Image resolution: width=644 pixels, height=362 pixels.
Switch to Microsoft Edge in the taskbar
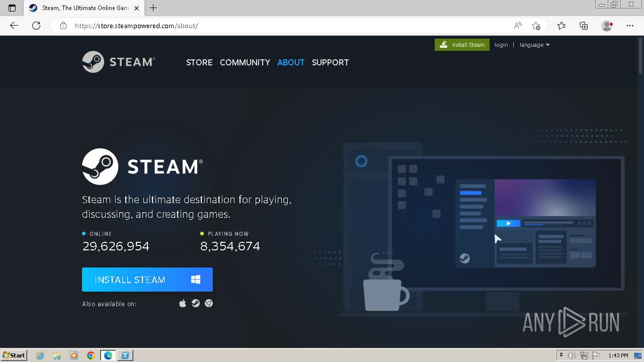pyautogui.click(x=108, y=355)
